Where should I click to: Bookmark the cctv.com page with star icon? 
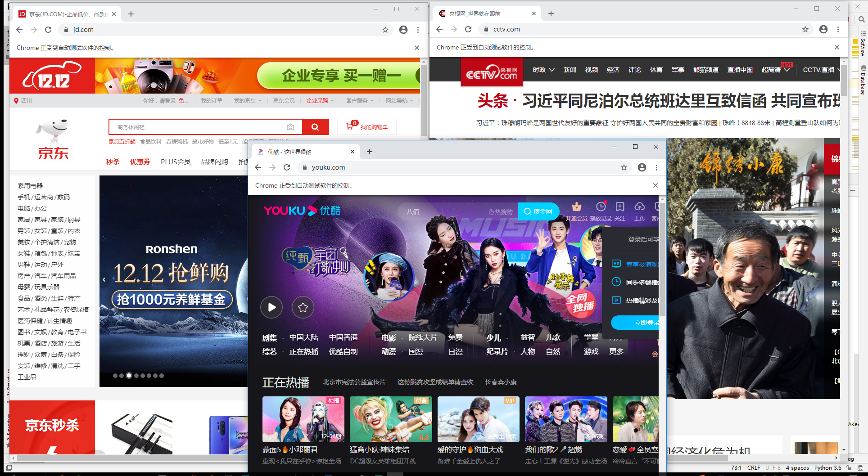click(x=805, y=29)
